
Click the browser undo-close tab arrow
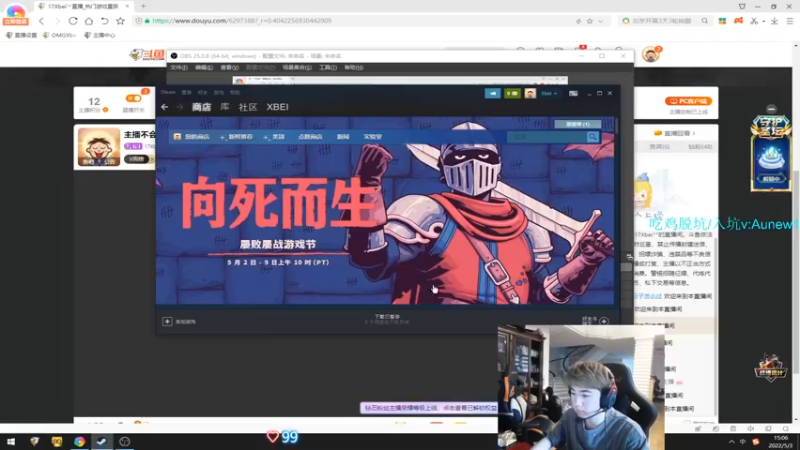[x=105, y=21]
